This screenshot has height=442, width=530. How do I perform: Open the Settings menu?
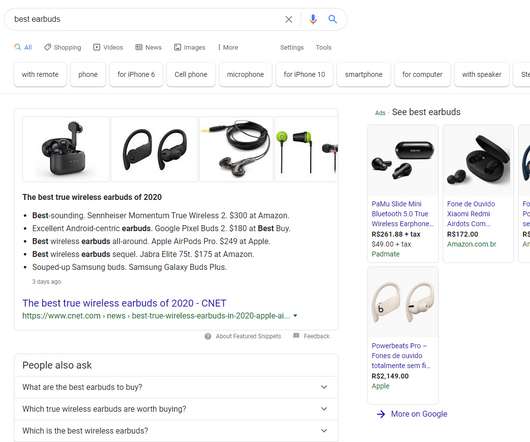click(x=292, y=47)
